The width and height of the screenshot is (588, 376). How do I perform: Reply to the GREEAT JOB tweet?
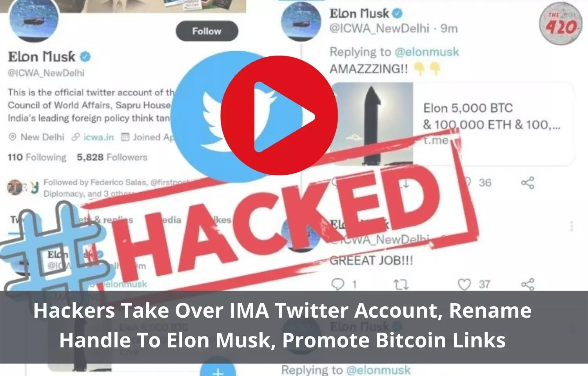pos(338,284)
